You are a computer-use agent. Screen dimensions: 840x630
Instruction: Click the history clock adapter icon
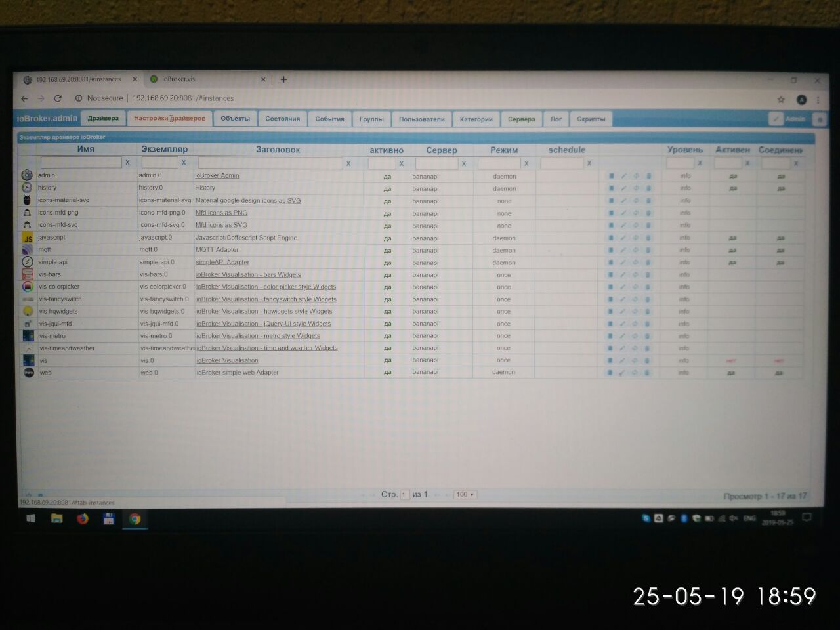27,188
